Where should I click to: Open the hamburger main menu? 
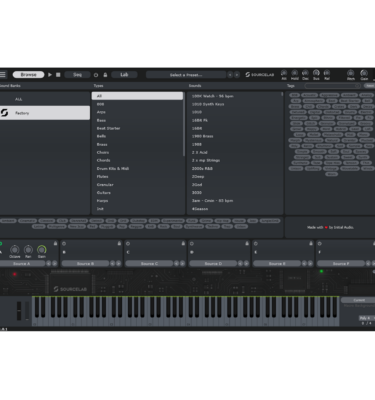[x=3, y=74]
